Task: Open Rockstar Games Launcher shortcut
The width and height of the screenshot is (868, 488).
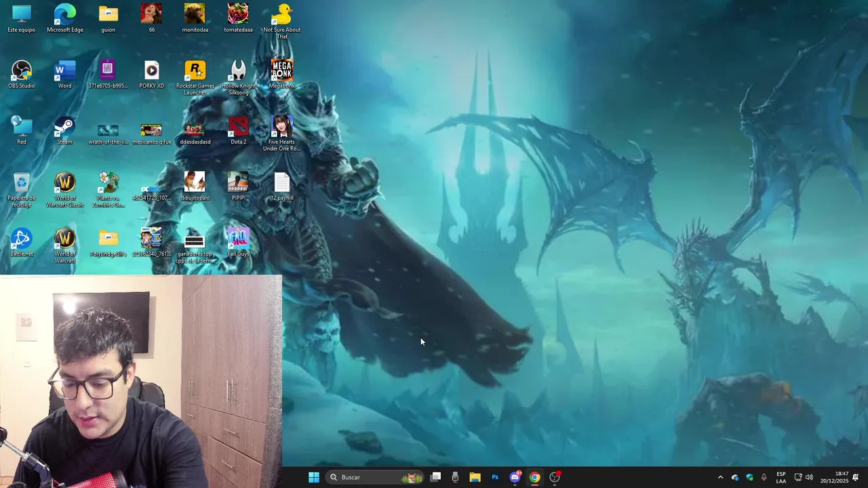Action: (195, 77)
